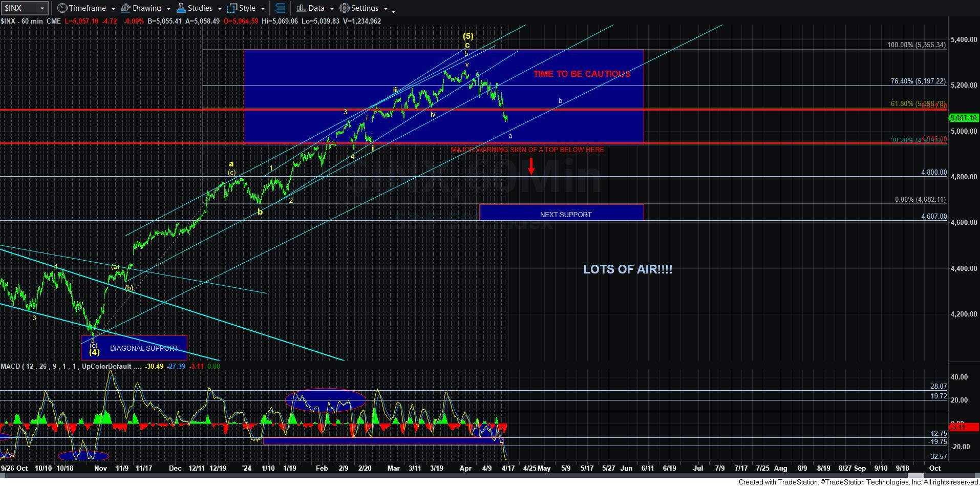Click the red down arrow annotation
Screen dimensions: 980x486
[x=531, y=166]
